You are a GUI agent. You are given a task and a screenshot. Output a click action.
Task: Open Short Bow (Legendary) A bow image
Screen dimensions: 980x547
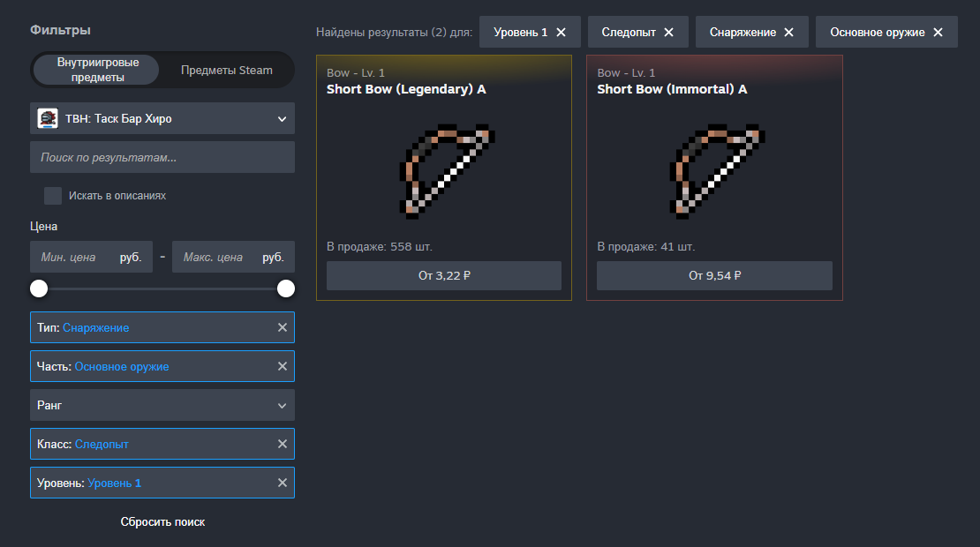coord(446,171)
